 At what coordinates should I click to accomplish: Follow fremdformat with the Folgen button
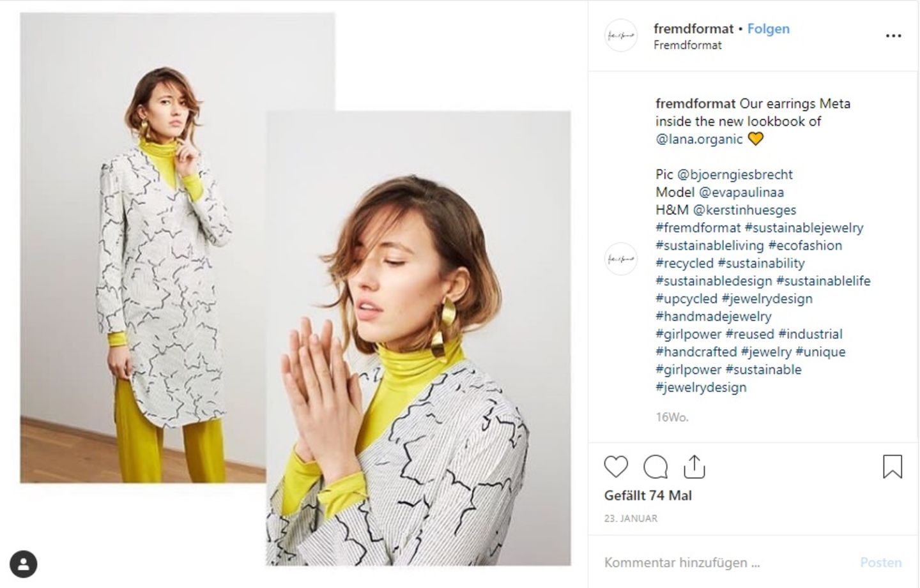769,29
